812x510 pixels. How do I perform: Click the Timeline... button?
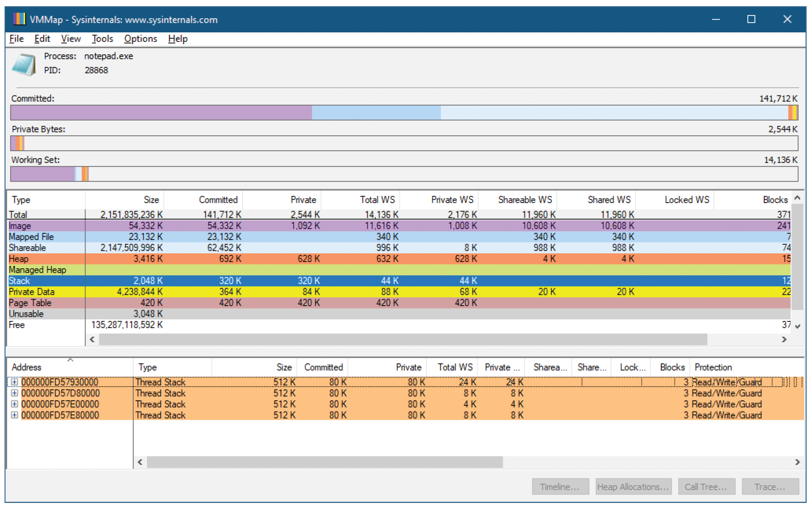pos(560,487)
